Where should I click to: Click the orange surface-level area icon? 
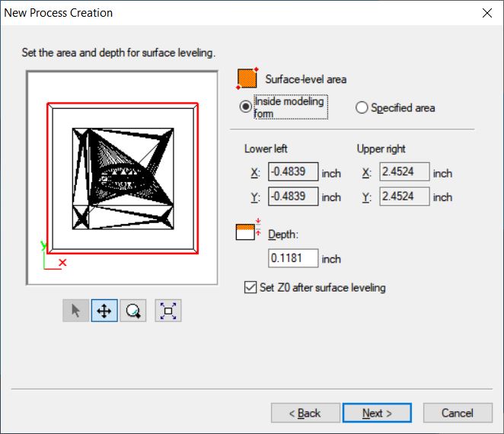click(x=247, y=78)
